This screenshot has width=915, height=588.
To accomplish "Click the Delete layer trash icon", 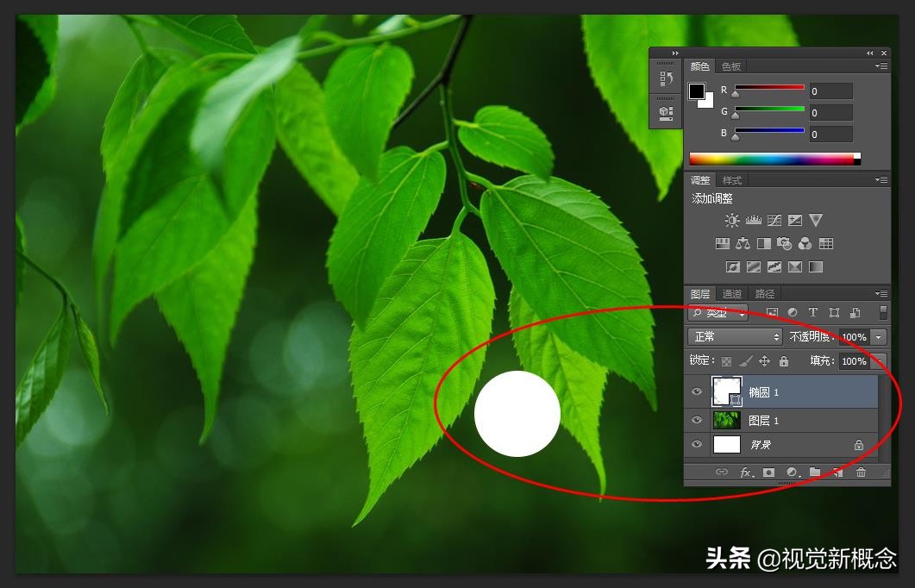I will (860, 472).
